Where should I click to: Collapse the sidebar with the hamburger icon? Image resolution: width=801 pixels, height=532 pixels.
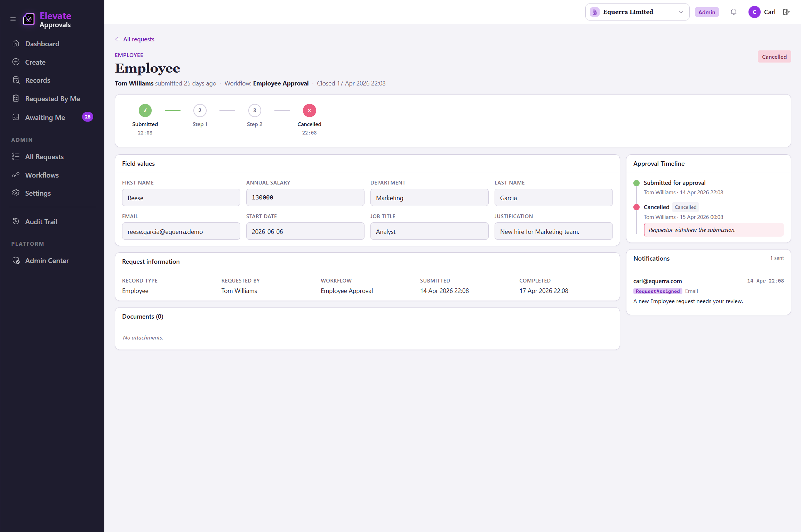(x=13, y=19)
